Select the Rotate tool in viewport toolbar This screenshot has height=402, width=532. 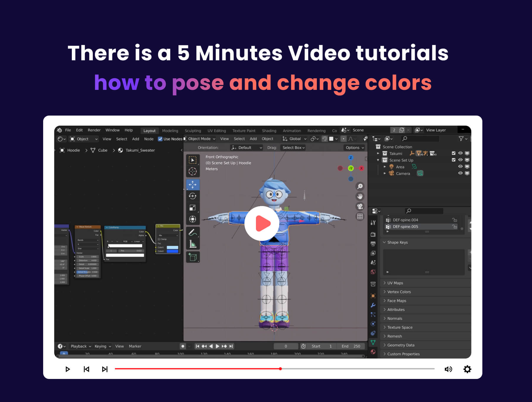pos(192,196)
